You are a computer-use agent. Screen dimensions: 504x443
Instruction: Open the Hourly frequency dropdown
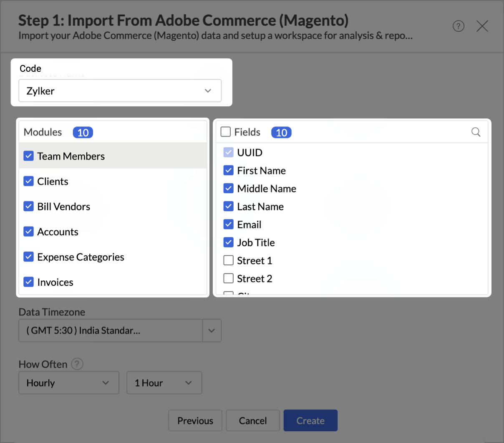(x=69, y=383)
